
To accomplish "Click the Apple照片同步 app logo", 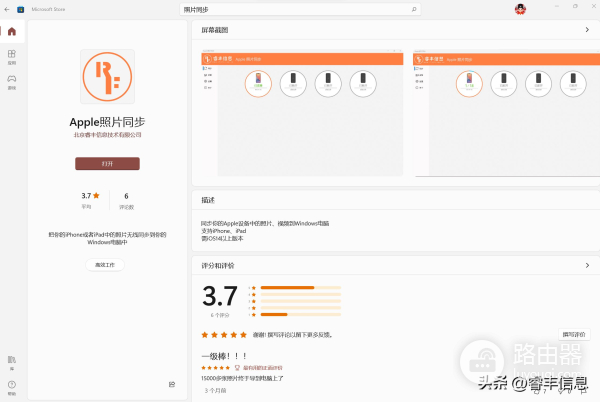I will click(x=108, y=76).
